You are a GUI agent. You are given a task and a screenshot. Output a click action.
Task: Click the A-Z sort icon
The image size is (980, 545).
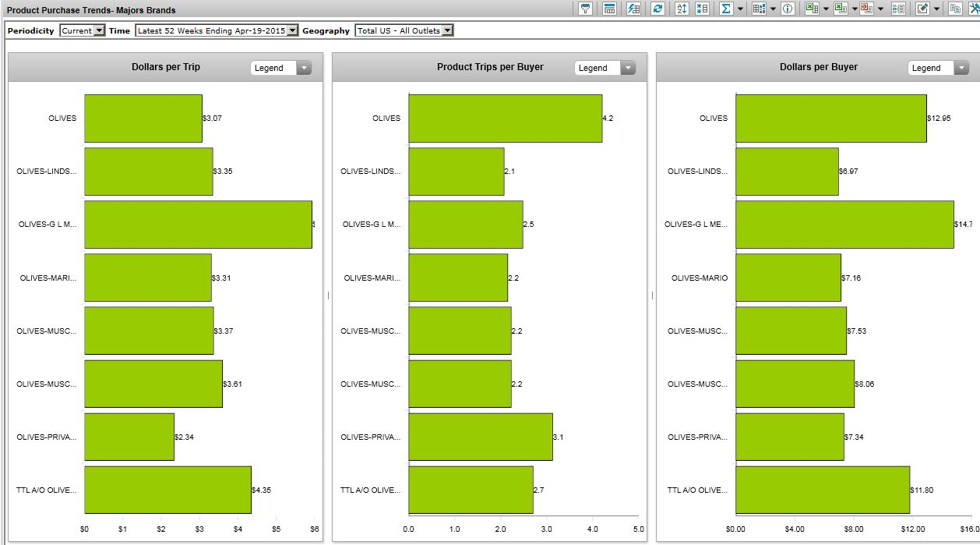tap(682, 9)
